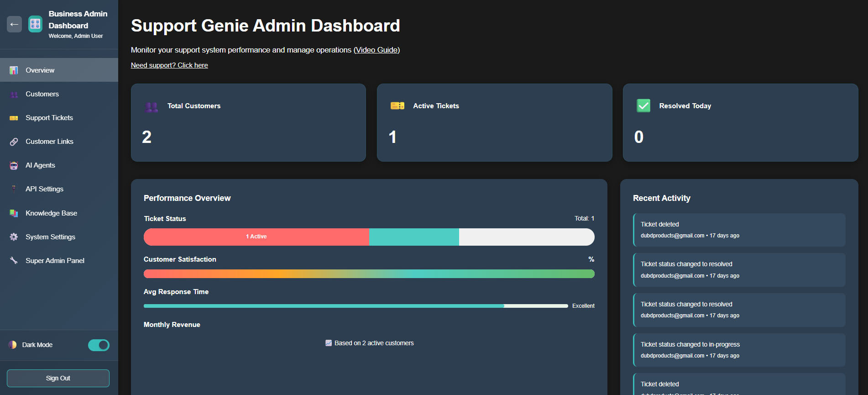
Task: Open the Video Guide link
Action: tap(376, 50)
